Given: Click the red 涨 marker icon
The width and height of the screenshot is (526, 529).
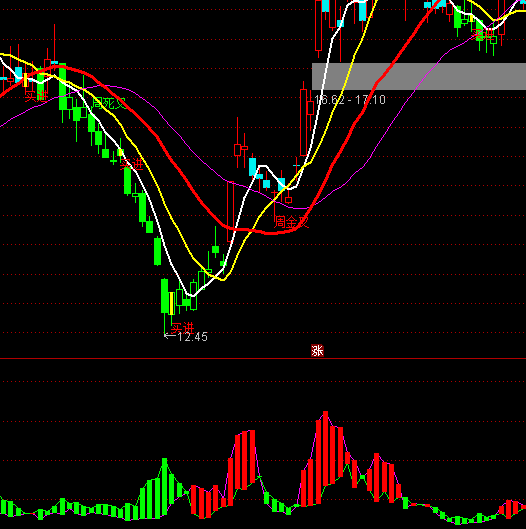Looking at the screenshot, I should coord(317,351).
